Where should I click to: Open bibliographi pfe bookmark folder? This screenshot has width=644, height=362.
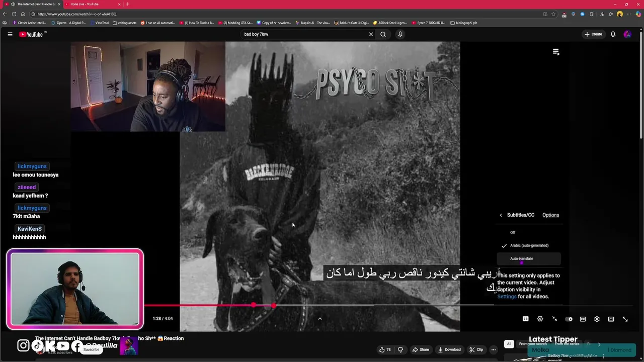pyautogui.click(x=464, y=23)
